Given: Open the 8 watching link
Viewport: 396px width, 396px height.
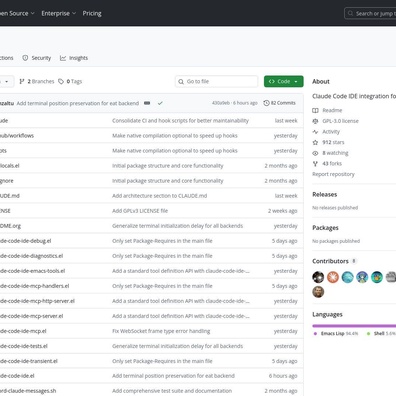Looking at the screenshot, I should coord(335,153).
